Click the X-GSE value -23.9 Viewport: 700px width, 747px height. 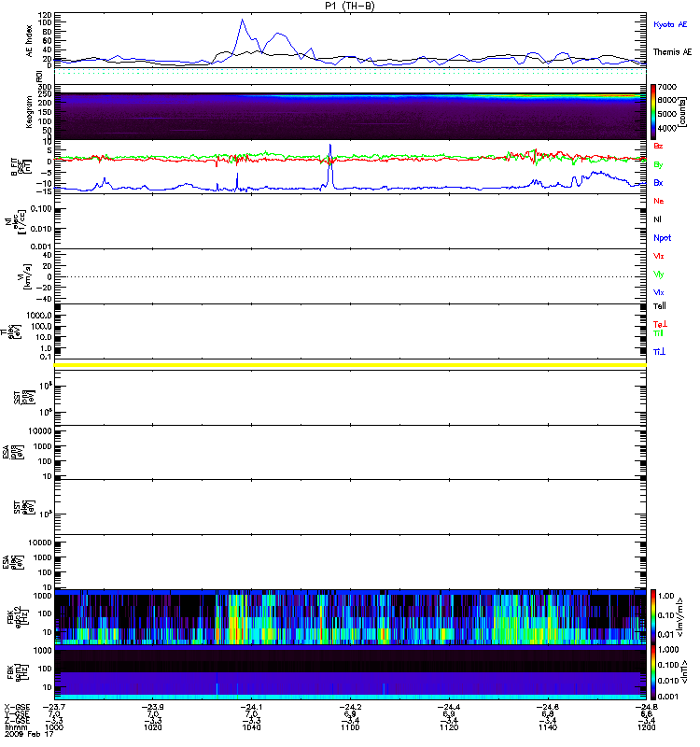[x=152, y=707]
